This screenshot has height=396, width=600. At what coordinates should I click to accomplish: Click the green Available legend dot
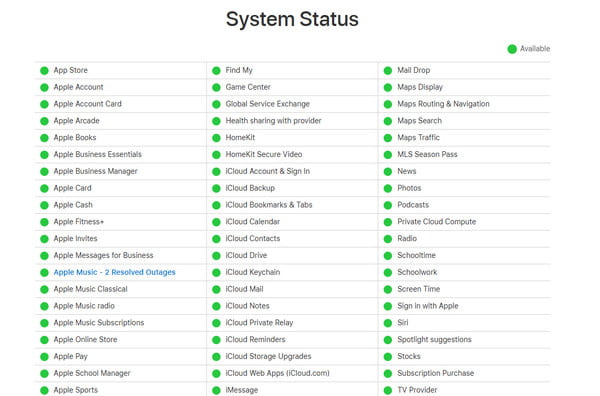coord(512,49)
